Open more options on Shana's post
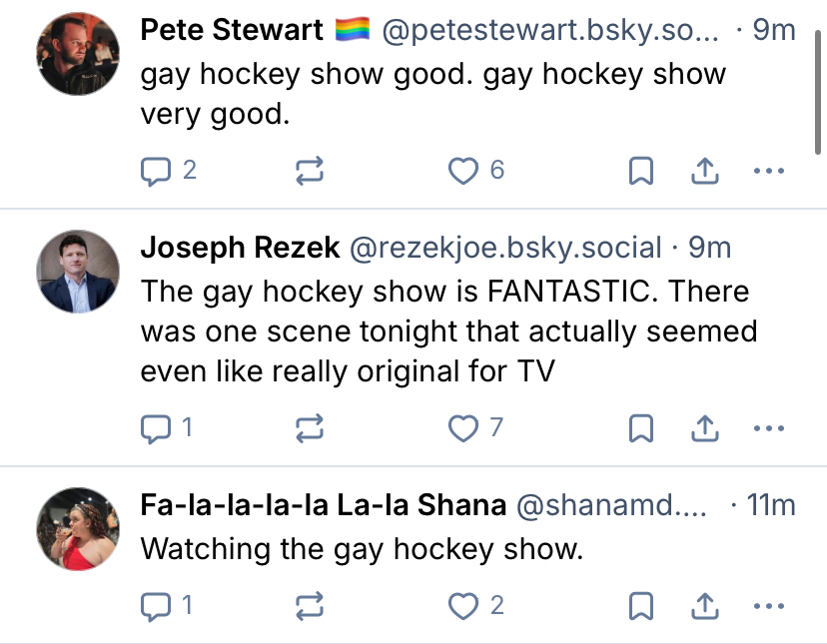 (769, 605)
